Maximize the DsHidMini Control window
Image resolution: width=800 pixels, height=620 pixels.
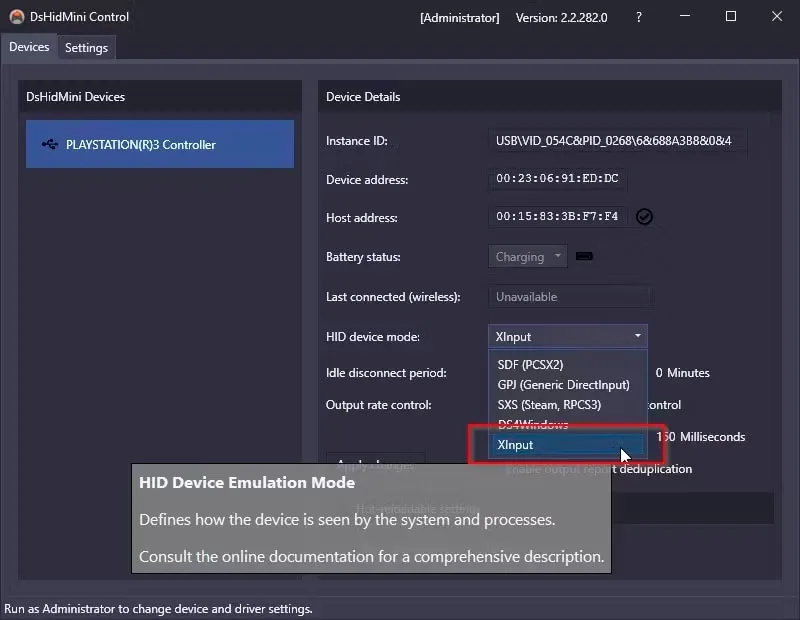731,16
